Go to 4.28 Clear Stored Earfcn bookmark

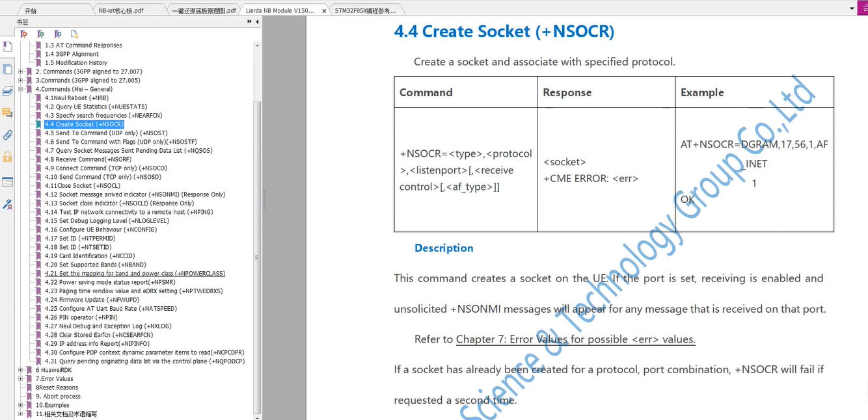click(99, 335)
